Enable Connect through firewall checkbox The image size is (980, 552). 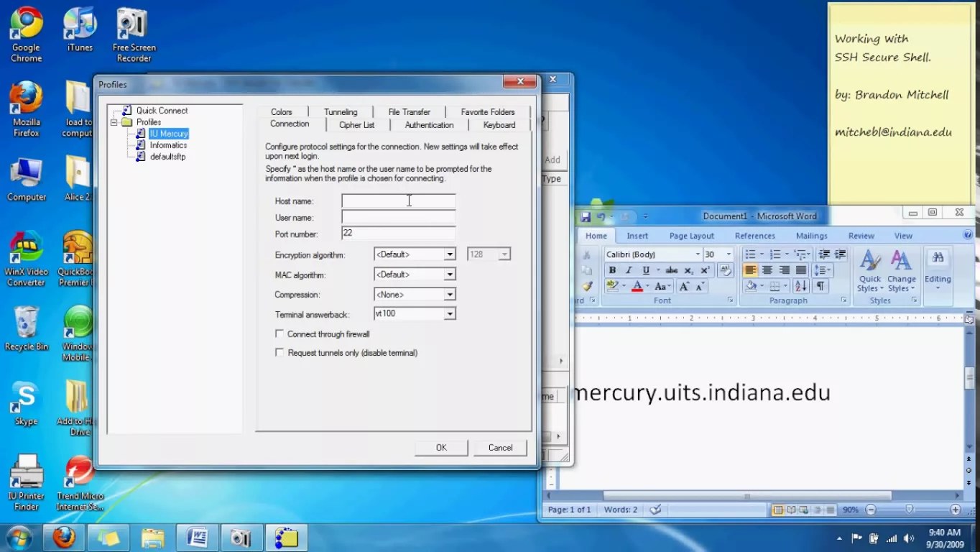[279, 333]
